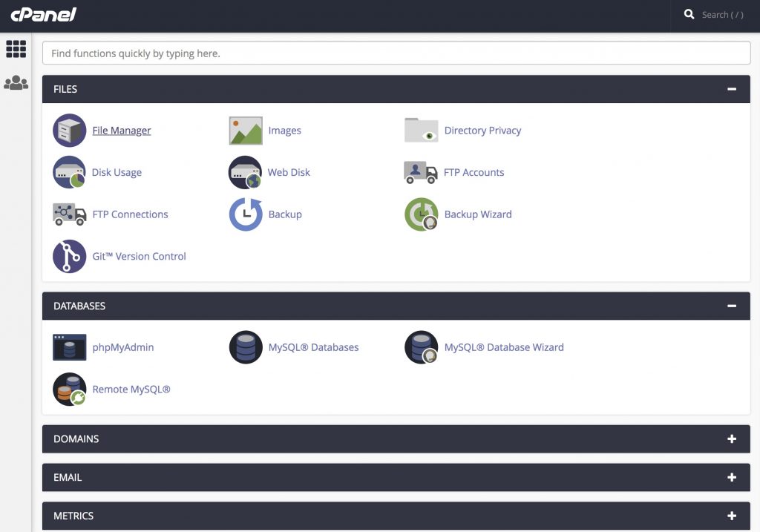Open the Remote MySQL icon
The width and height of the screenshot is (760, 532).
(x=69, y=389)
